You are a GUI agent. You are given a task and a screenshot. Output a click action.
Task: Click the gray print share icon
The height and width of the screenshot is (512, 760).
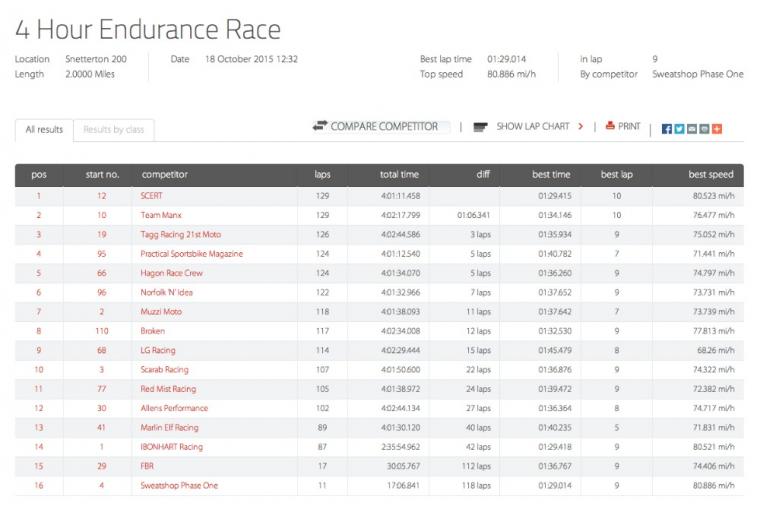point(704,129)
